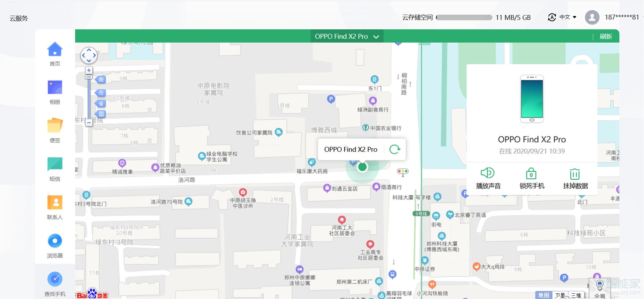Switch to 三维 3D view

pos(576,295)
